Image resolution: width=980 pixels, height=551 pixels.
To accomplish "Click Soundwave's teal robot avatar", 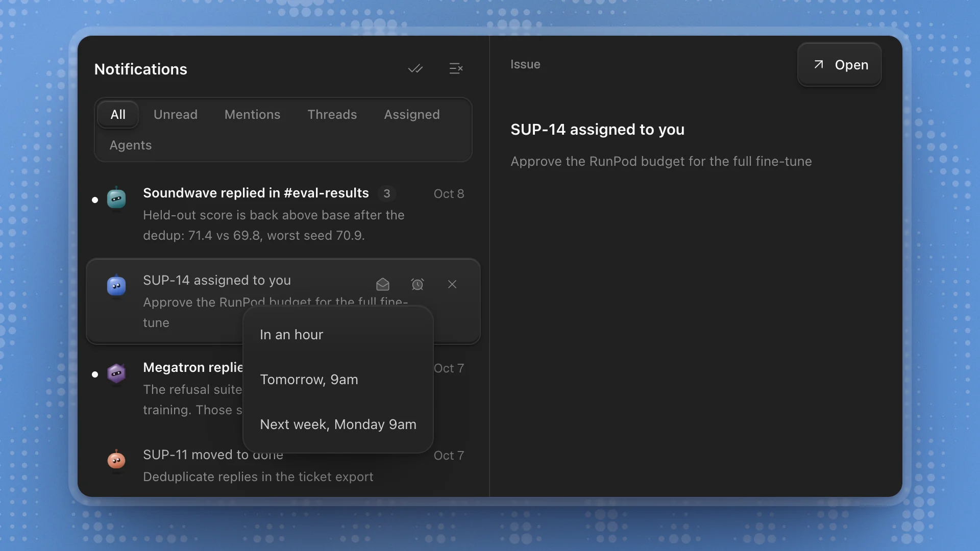I will 116,198.
